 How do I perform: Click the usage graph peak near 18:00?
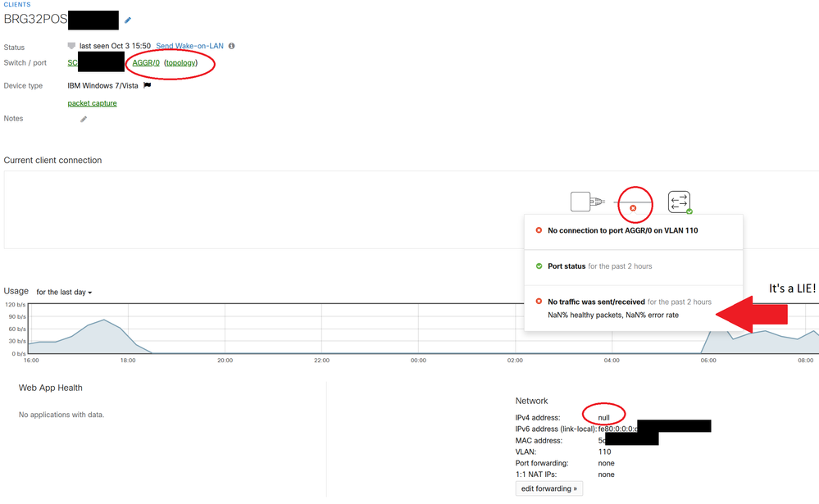pos(104,321)
